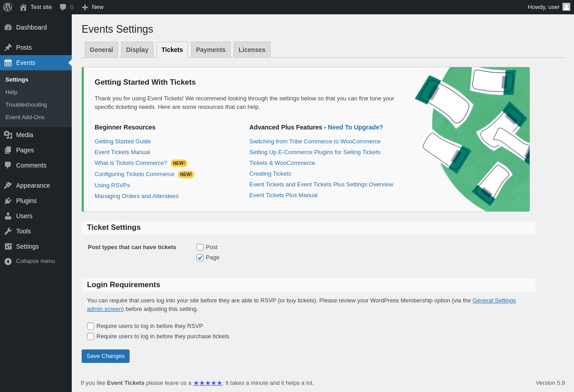Switch to the Display tab
The width and height of the screenshot is (574, 392).
click(x=137, y=50)
